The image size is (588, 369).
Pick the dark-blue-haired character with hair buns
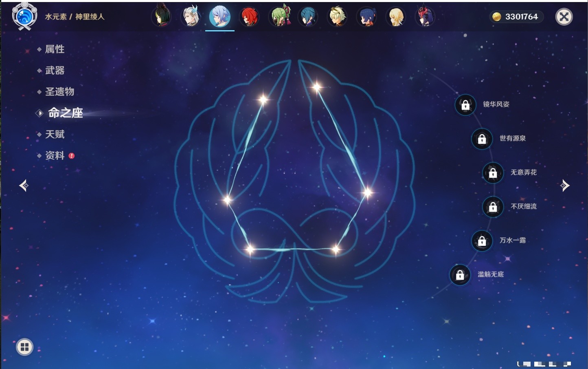click(366, 17)
